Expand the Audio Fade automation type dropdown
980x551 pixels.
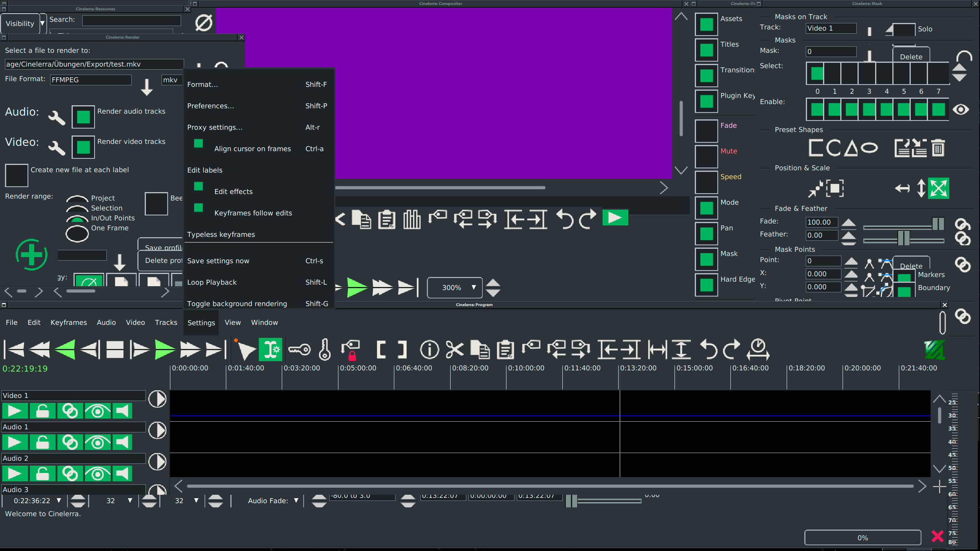click(x=296, y=500)
